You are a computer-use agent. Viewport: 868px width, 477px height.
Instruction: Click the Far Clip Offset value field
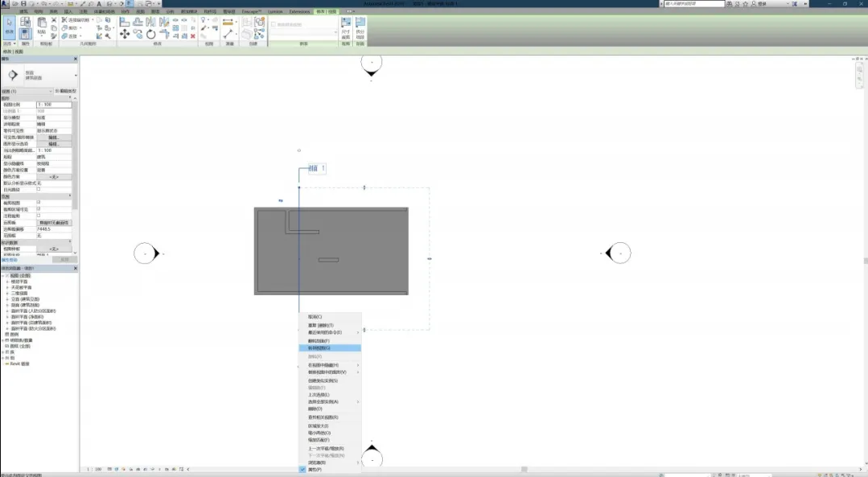[54, 229]
